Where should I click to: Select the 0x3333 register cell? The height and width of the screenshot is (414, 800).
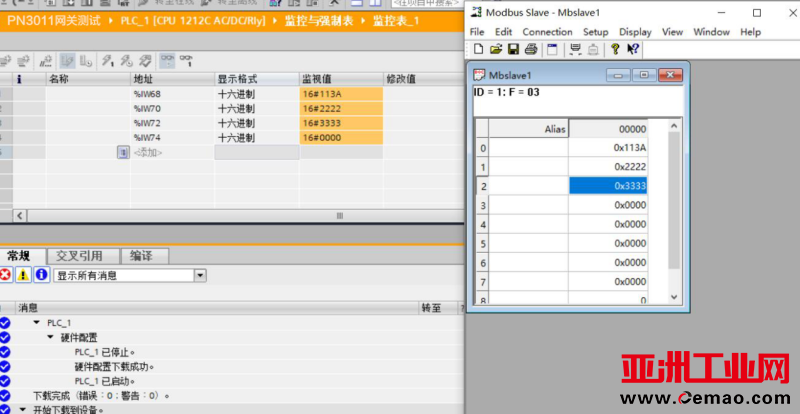(x=609, y=185)
